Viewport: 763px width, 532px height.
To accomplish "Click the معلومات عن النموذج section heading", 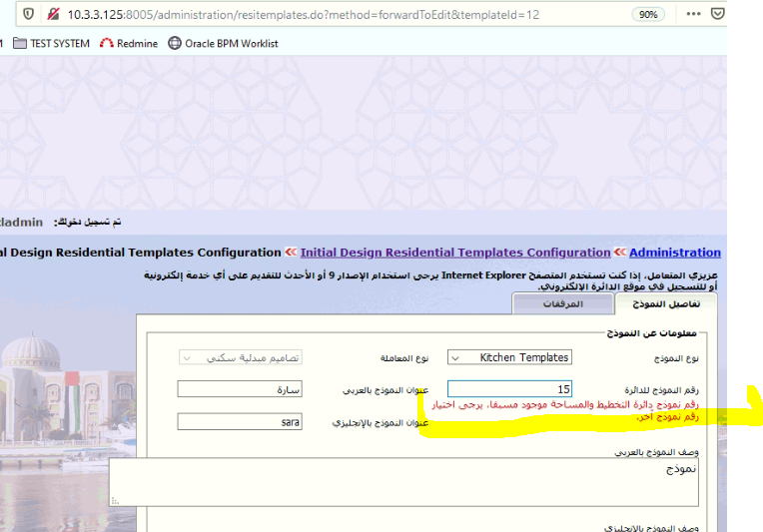I will pos(651,333).
